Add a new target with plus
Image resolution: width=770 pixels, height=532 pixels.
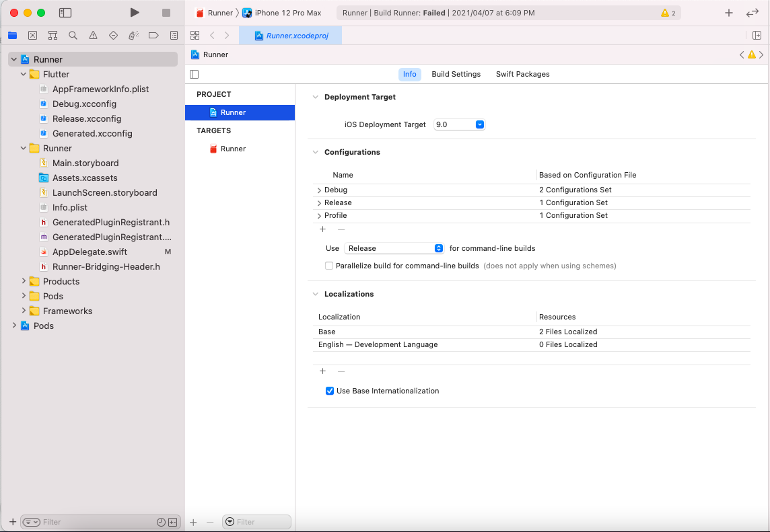coord(193,522)
